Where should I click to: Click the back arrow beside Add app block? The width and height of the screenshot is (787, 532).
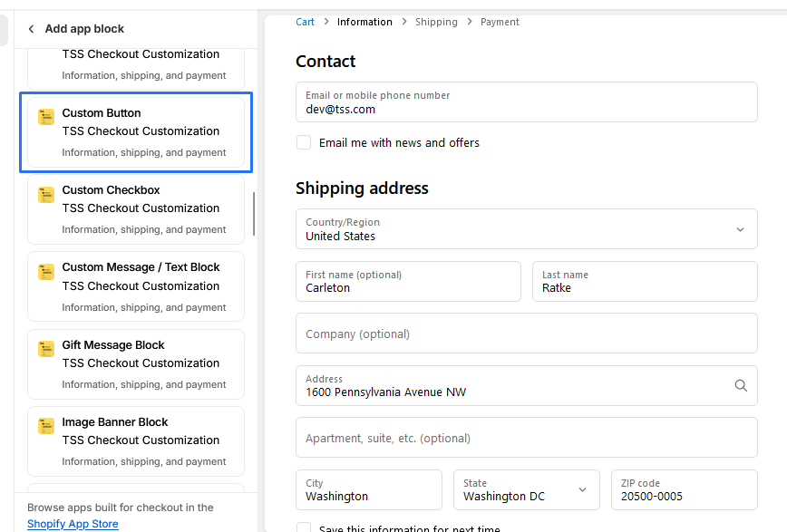32,29
